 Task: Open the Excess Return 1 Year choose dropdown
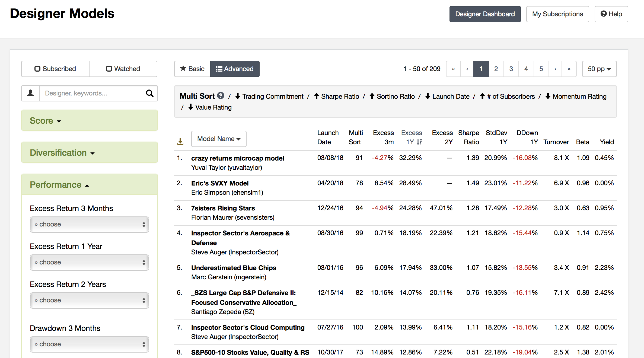pyautogui.click(x=90, y=262)
